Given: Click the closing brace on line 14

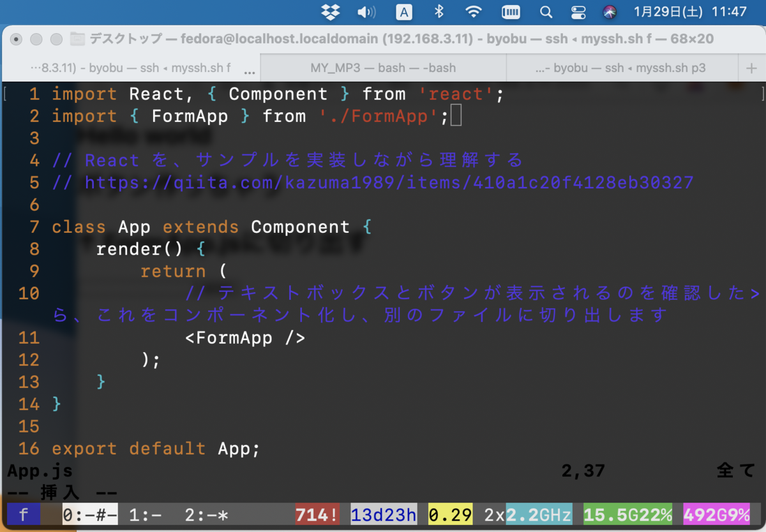Looking at the screenshot, I should coord(57,404).
